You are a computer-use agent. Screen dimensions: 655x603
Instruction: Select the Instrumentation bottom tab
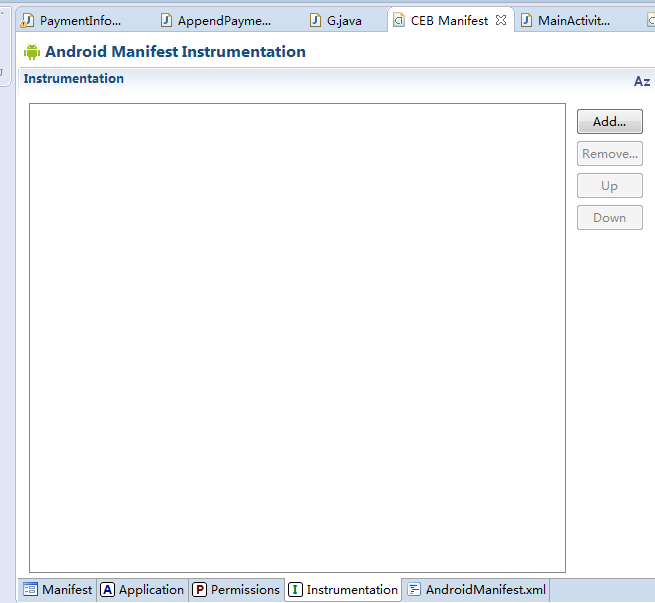coord(343,590)
